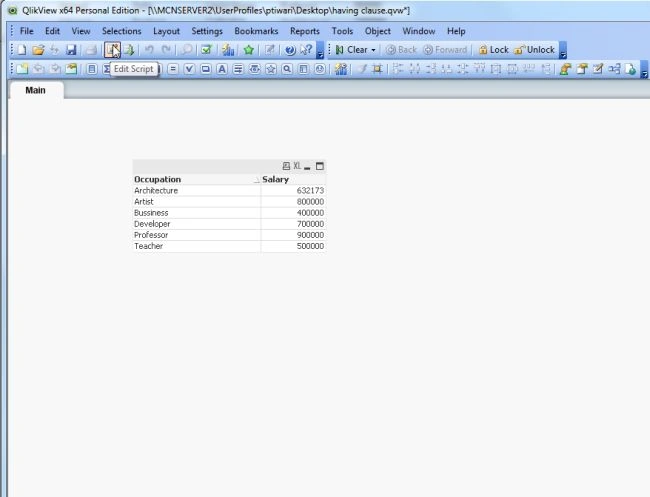Screen dimensions: 650x497
Task: Click the table's print icon in its caption
Action: pyautogui.click(x=286, y=166)
